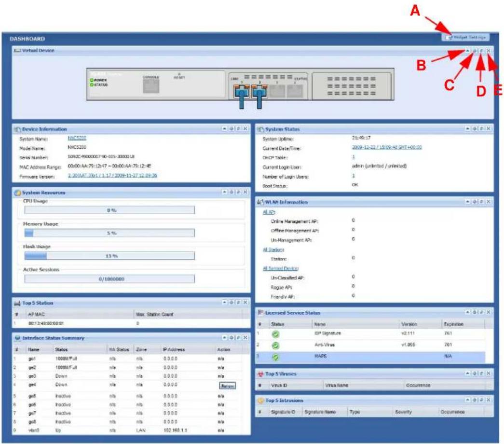Click the Memory Usage progress bar
The width and height of the screenshot is (504, 444).
tap(109, 233)
